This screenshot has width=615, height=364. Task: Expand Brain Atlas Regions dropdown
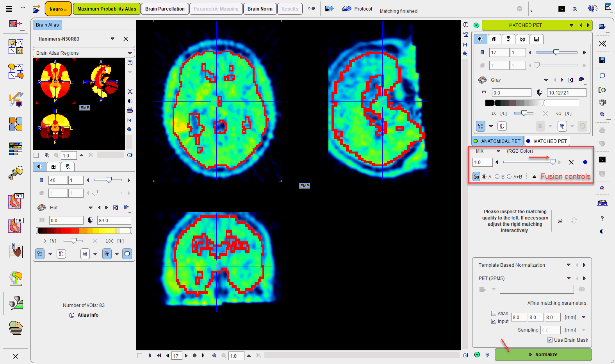[x=130, y=53]
